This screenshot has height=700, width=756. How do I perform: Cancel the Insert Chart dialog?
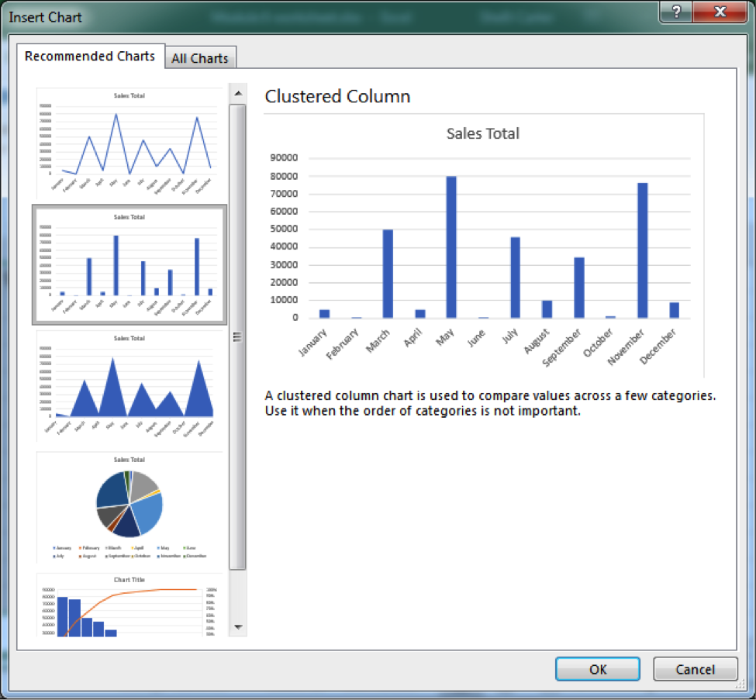pos(695,669)
